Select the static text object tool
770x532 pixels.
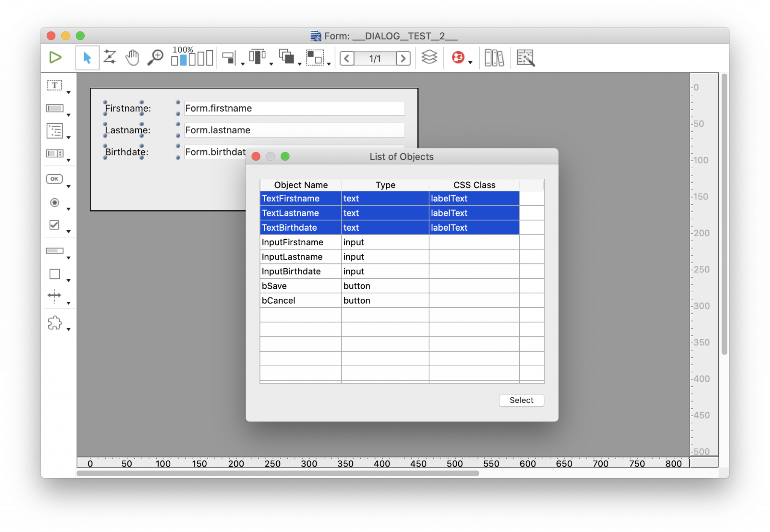(55, 85)
